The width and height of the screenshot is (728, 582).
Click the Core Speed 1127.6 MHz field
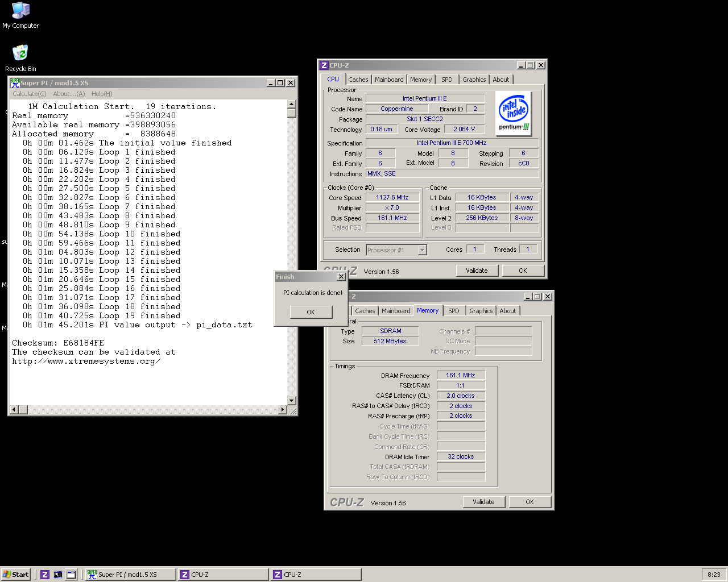[392, 197]
